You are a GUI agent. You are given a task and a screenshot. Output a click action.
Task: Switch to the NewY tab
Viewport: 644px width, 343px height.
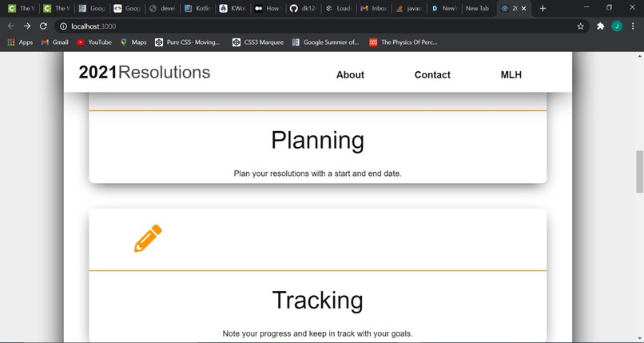(444, 8)
